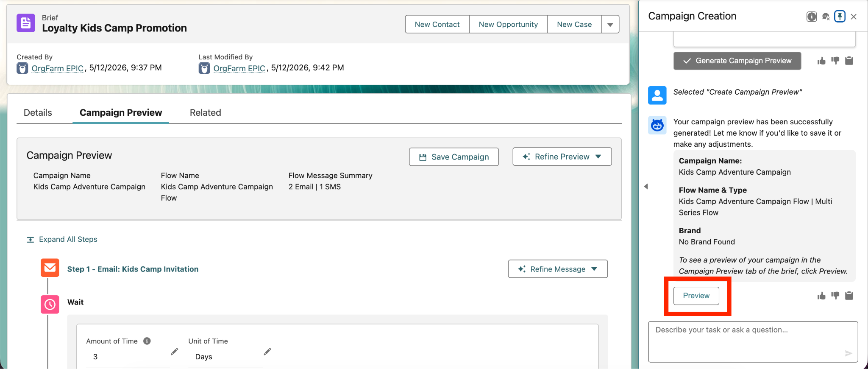This screenshot has height=369, width=868.
Task: Switch to the Details tab
Action: (x=38, y=113)
